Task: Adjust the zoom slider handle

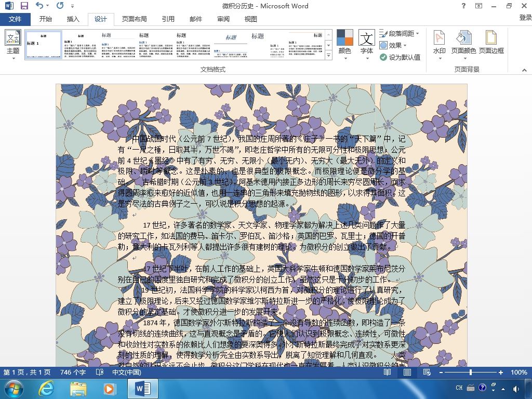Action: pos(471,372)
